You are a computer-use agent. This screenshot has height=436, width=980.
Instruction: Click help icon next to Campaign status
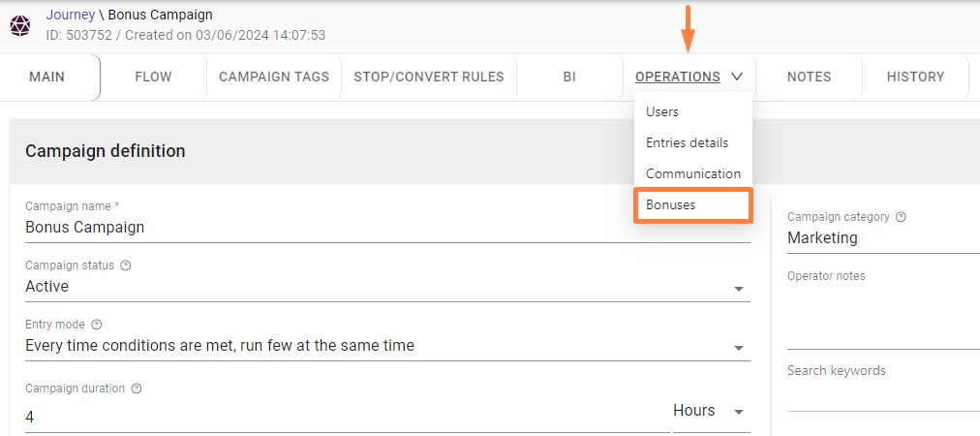tap(125, 265)
